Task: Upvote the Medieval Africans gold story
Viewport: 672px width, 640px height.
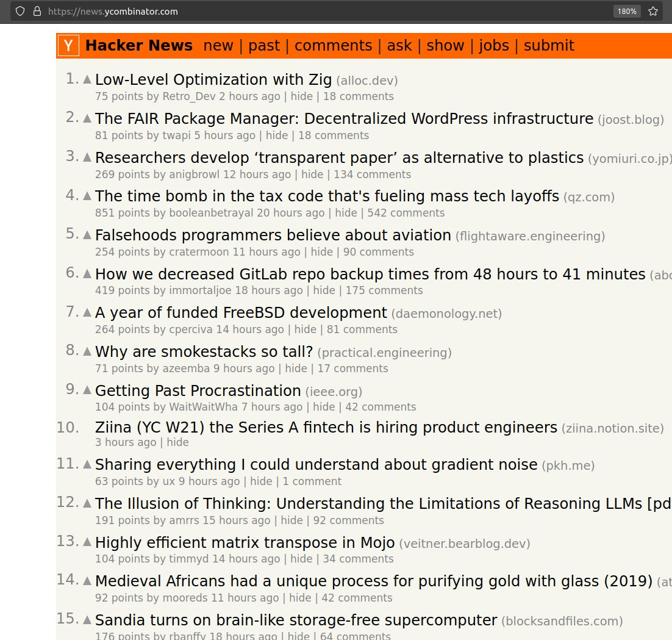Action: click(87, 581)
